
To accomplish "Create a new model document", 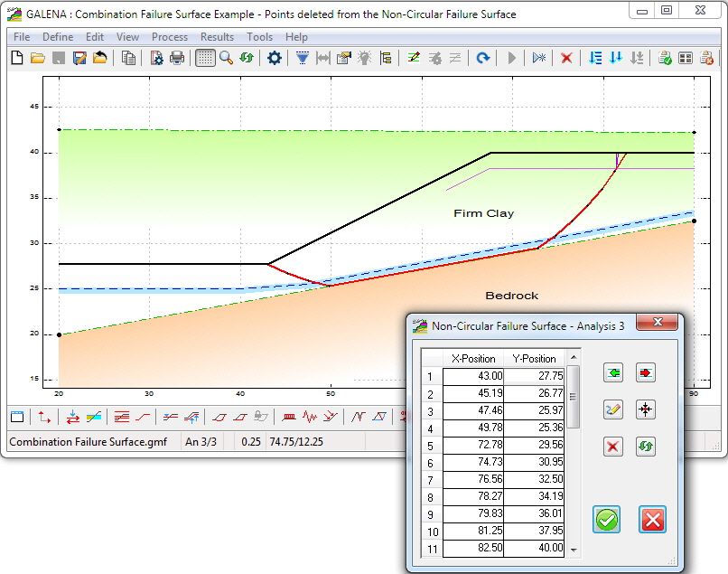I will click(x=15, y=57).
